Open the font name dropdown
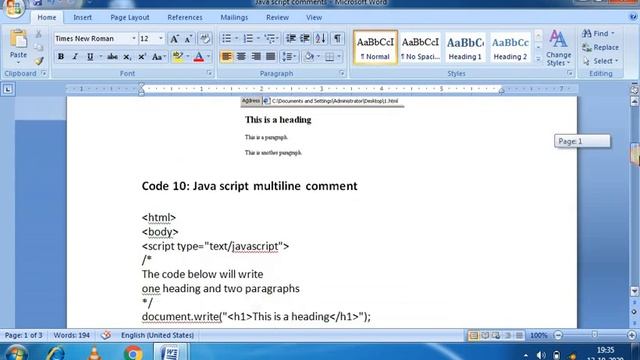 tap(133, 38)
